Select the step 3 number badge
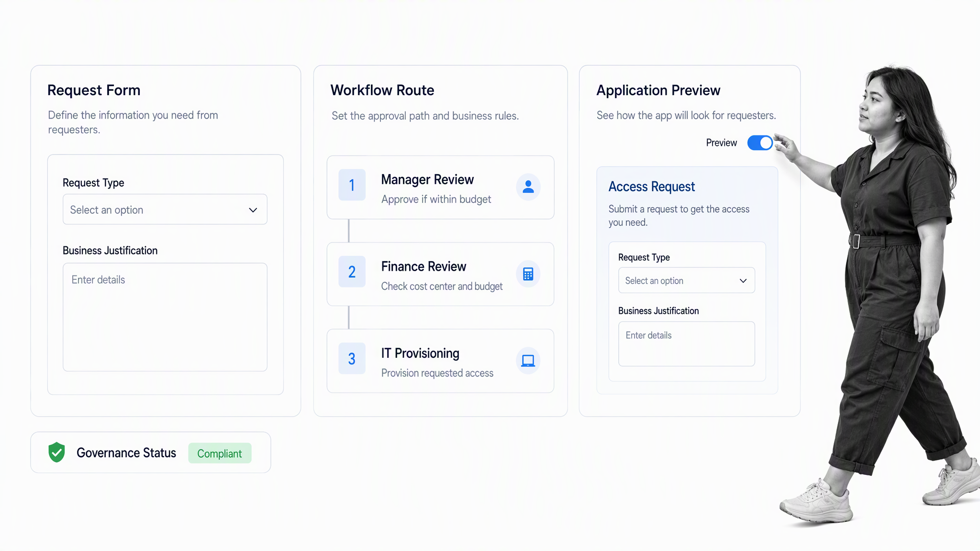980x551 pixels. [352, 358]
